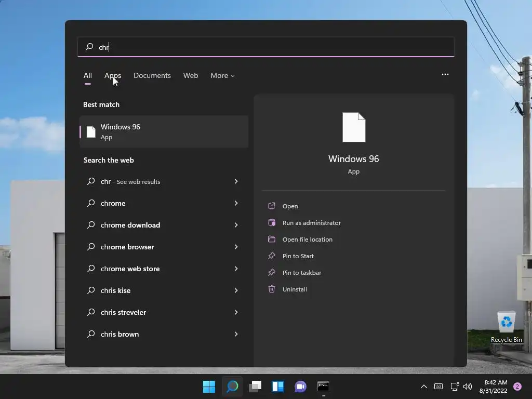The height and width of the screenshot is (399, 532).
Task: Click Run as administrator
Action: [x=312, y=222]
